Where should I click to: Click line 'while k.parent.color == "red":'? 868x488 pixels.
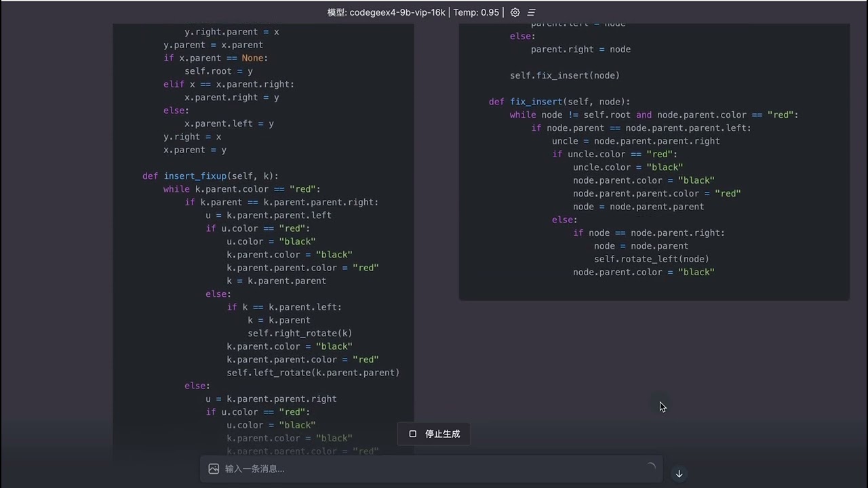[242, 189]
